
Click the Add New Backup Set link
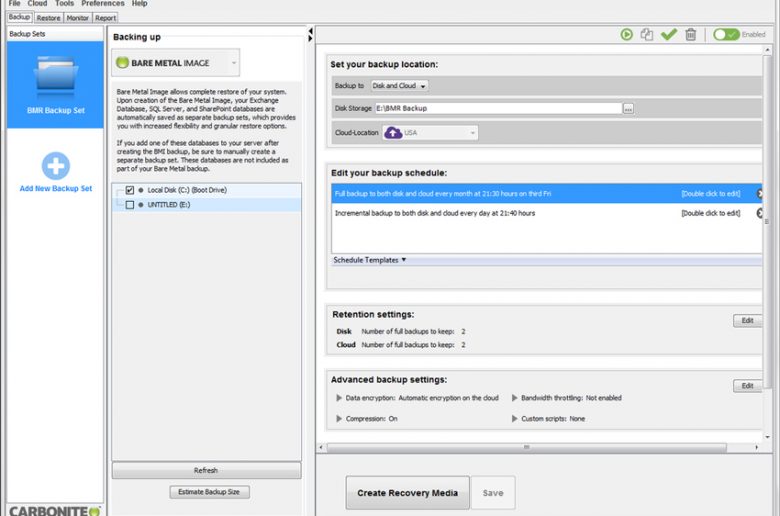56,189
